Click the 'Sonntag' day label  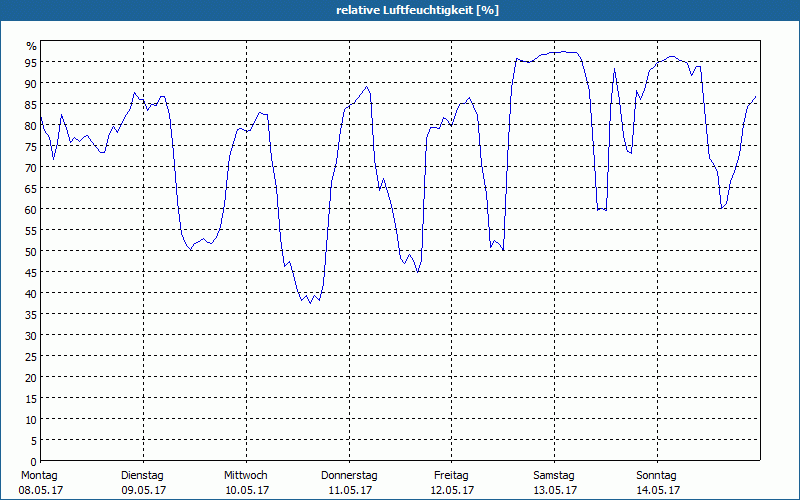pos(656,475)
